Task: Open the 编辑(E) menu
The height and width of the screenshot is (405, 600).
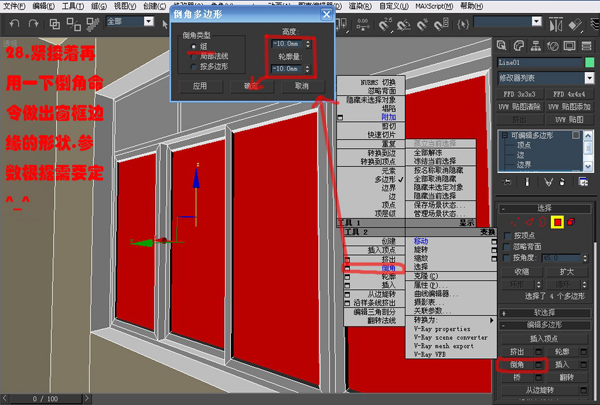Action: tap(43, 6)
